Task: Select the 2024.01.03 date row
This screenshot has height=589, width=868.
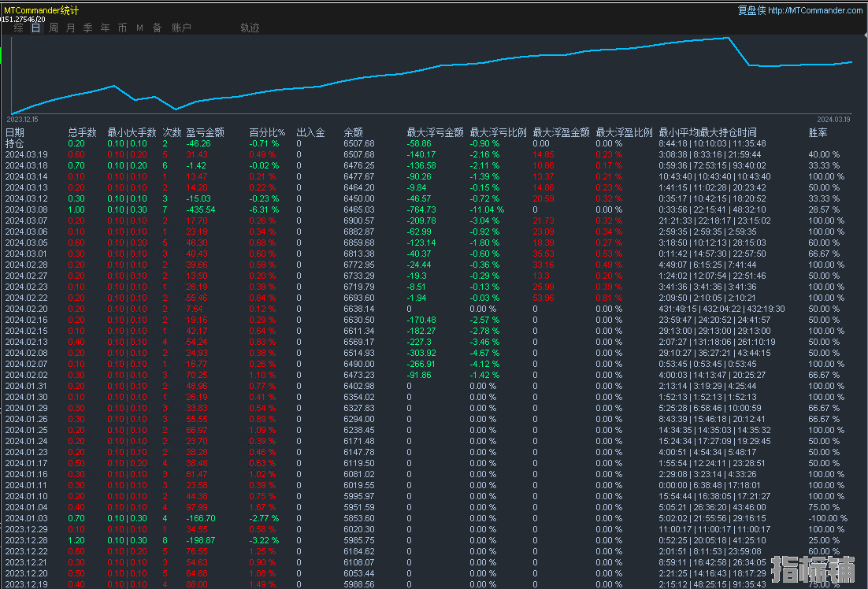Action: click(27, 518)
